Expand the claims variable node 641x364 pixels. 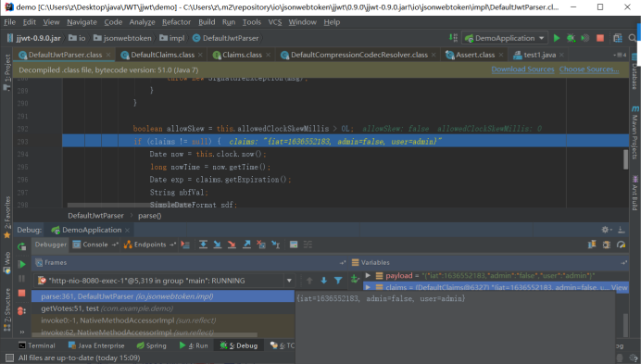tap(368, 287)
